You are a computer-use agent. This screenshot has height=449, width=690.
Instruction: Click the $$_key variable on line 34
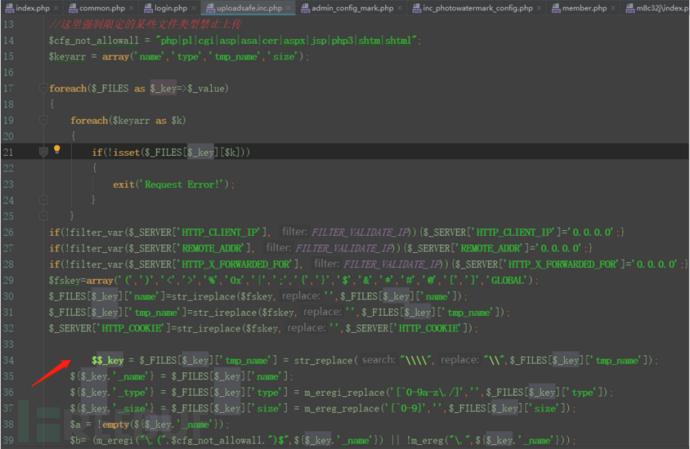pyautogui.click(x=108, y=360)
